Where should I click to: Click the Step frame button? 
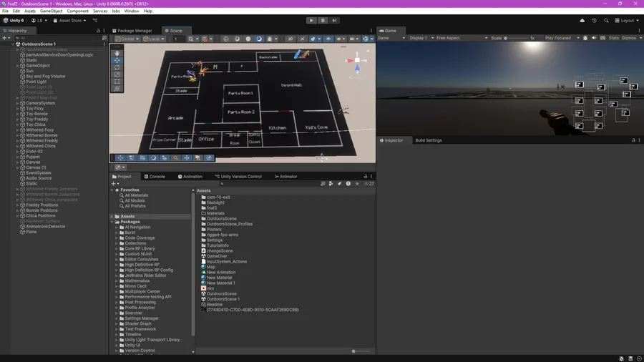click(334, 20)
